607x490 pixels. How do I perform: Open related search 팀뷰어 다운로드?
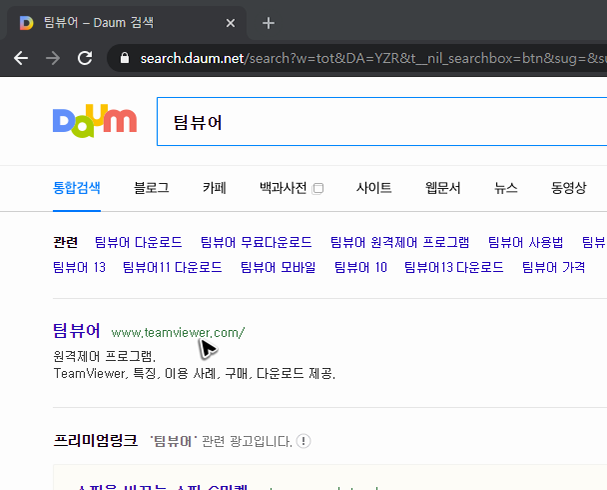[139, 242]
